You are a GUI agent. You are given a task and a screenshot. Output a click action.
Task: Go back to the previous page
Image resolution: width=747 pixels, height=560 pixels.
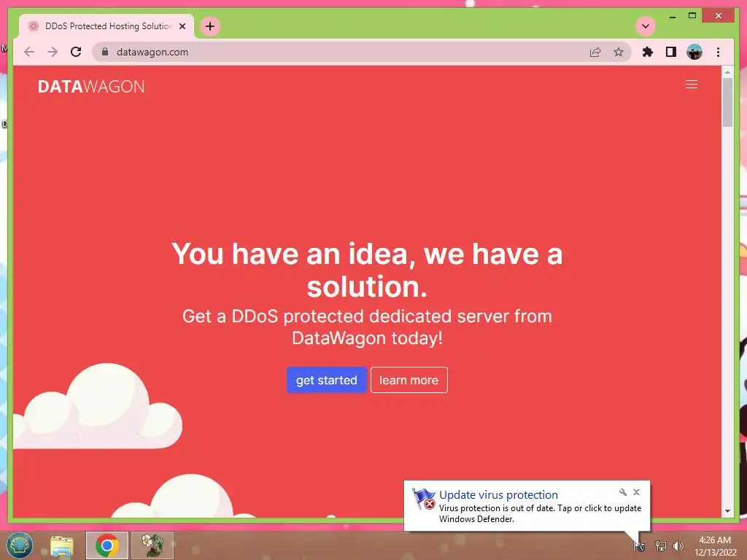pyautogui.click(x=29, y=52)
